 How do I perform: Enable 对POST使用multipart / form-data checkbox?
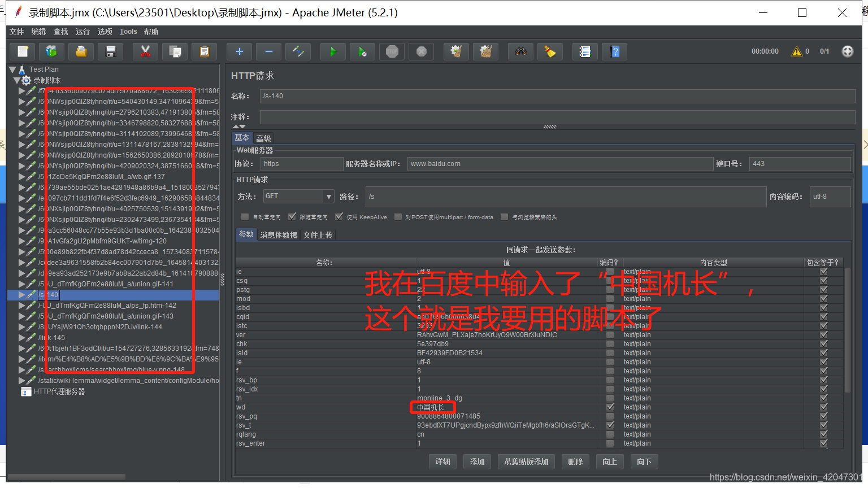(x=398, y=217)
